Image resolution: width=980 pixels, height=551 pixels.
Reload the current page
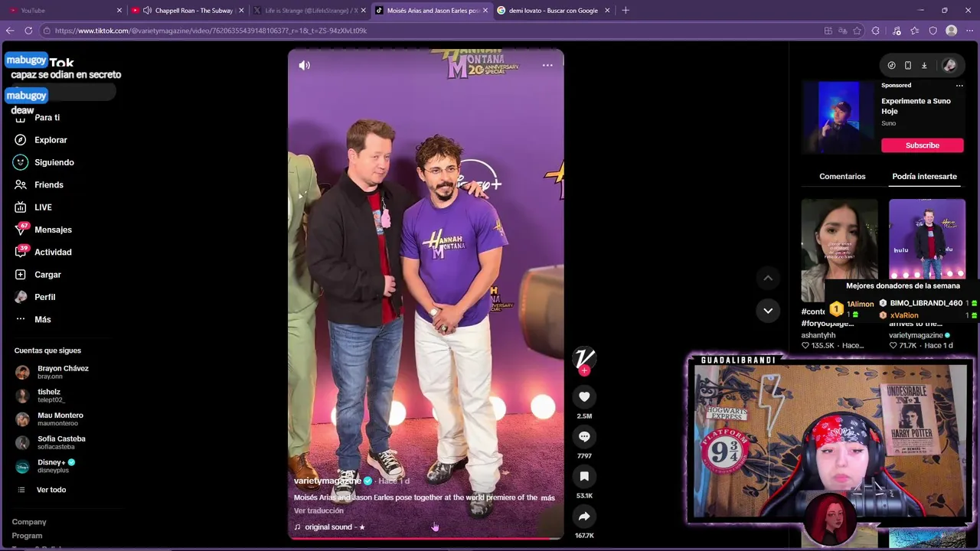[28, 31]
